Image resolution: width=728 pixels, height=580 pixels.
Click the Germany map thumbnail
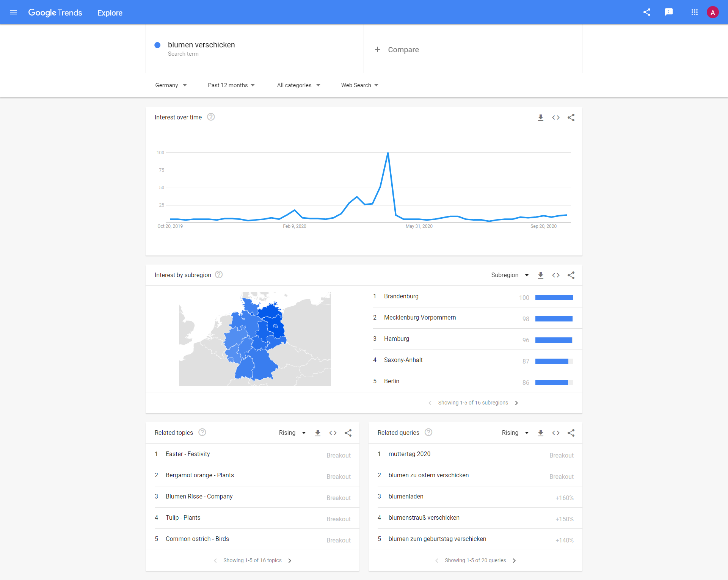pyautogui.click(x=255, y=339)
